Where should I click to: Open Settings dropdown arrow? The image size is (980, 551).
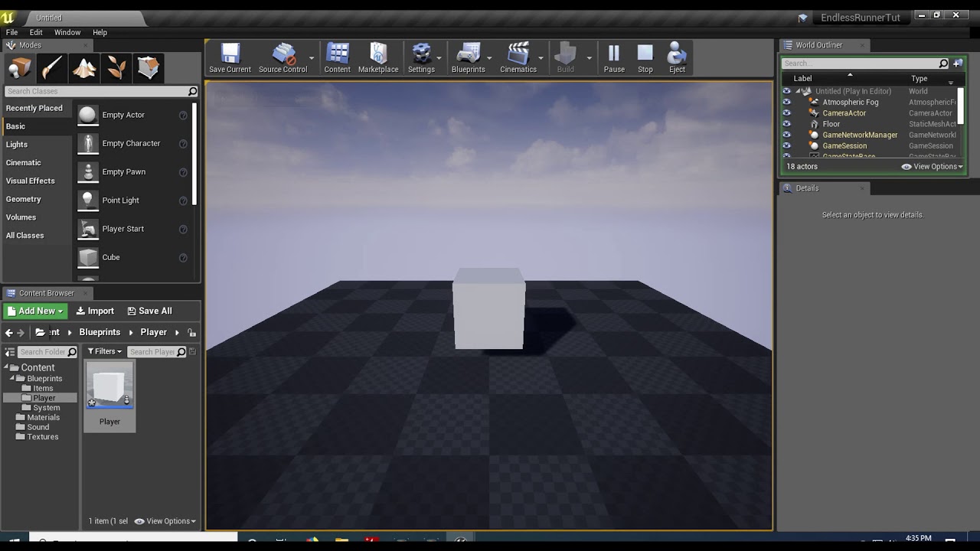[x=439, y=58]
